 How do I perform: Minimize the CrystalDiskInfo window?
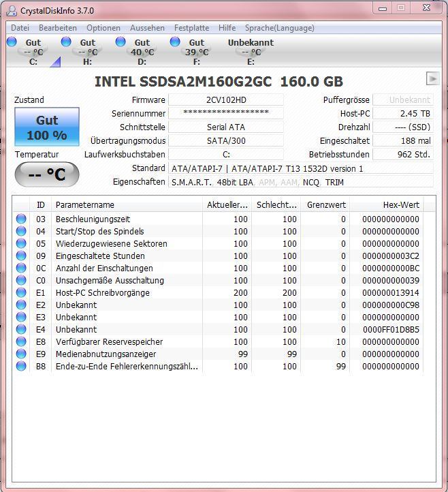click(383, 8)
